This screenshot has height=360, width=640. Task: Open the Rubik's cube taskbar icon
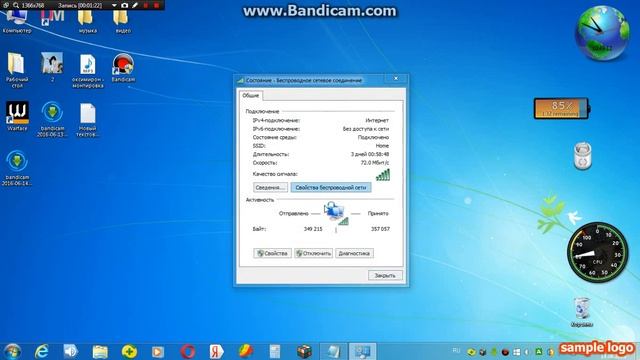tap(304, 351)
